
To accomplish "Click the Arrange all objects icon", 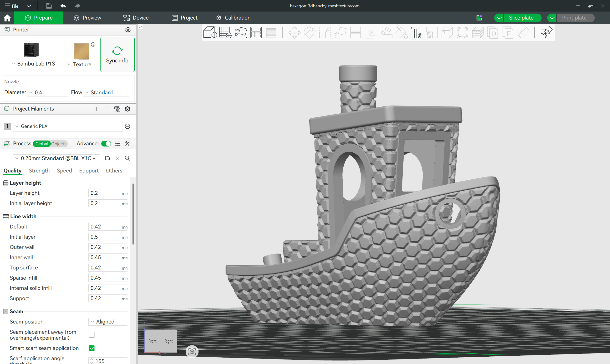I will (x=256, y=33).
